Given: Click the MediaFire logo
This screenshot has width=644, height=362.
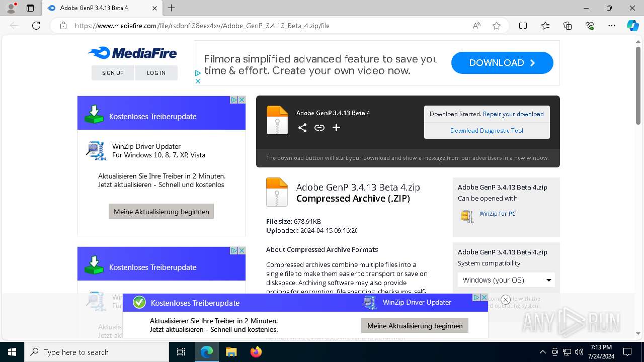Looking at the screenshot, I should pyautogui.click(x=132, y=53).
